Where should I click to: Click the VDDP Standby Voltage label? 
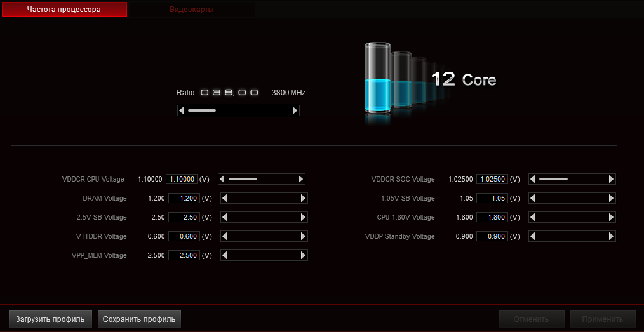click(399, 236)
